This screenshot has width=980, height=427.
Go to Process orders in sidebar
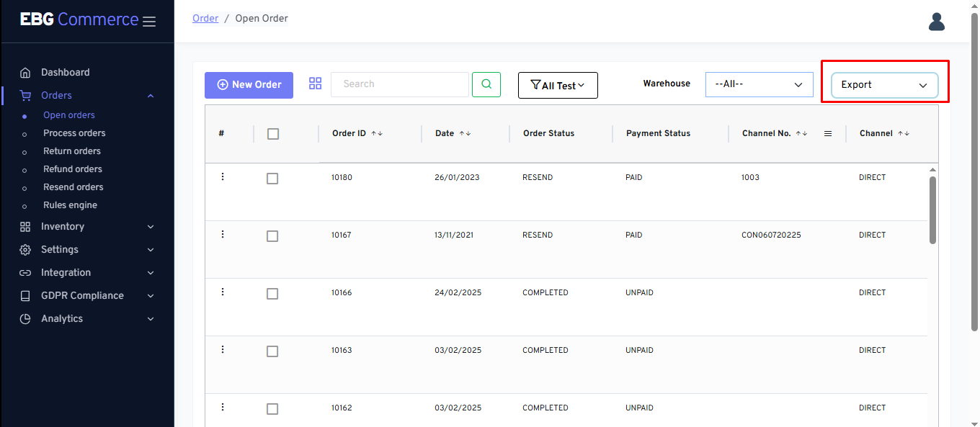(74, 133)
